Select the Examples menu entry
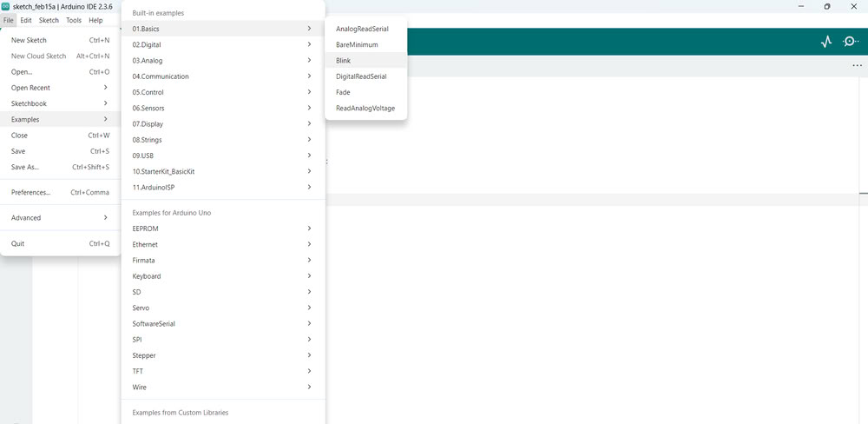 (x=61, y=119)
